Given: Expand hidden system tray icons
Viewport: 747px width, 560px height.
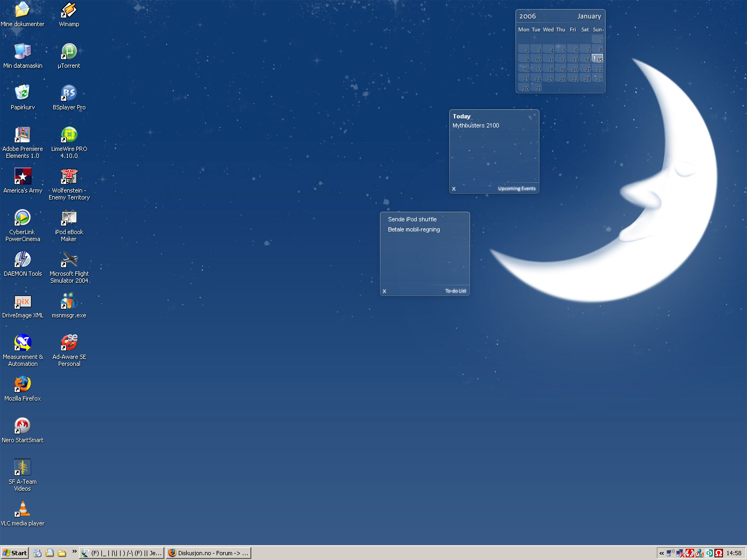Looking at the screenshot, I should tap(662, 553).
